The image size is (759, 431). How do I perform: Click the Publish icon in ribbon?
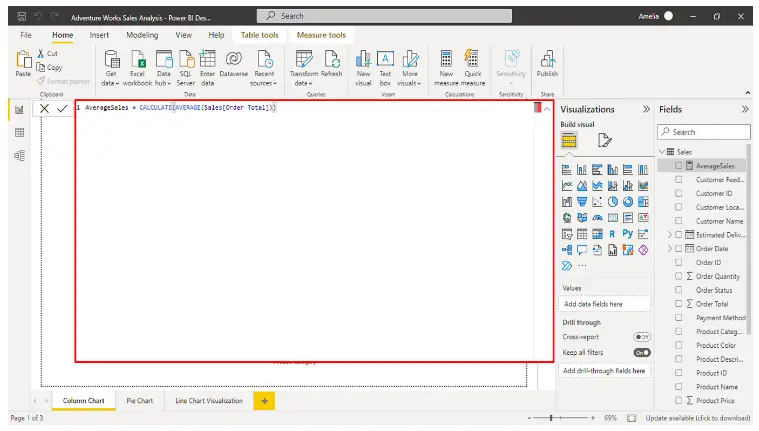click(547, 60)
